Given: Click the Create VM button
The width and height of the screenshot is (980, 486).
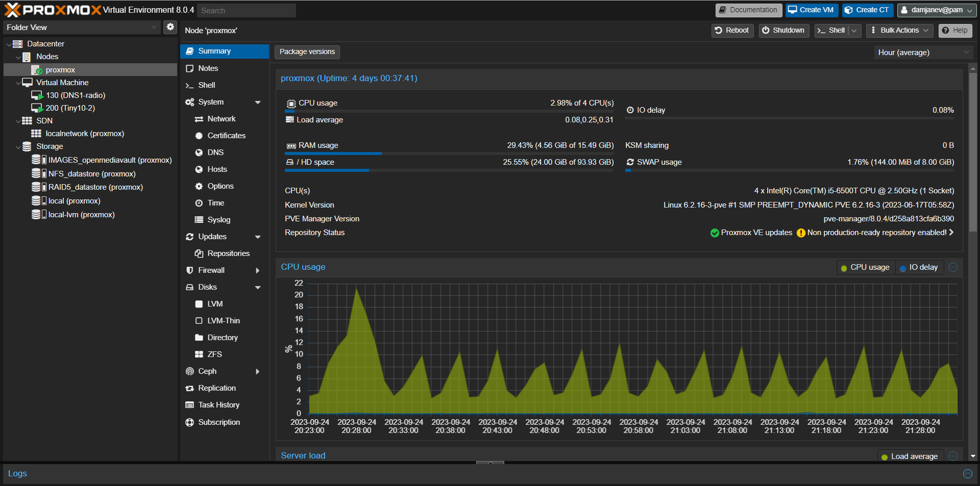Looking at the screenshot, I should tap(812, 10).
